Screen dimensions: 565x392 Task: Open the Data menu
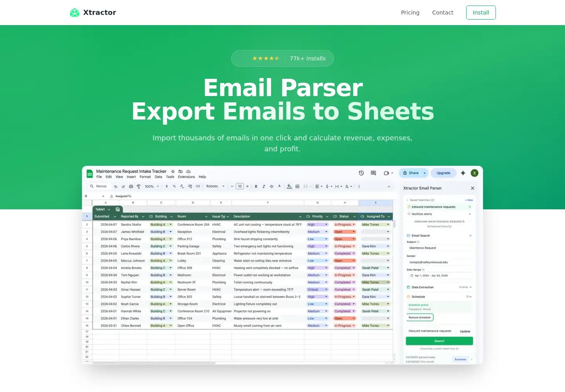(158, 177)
